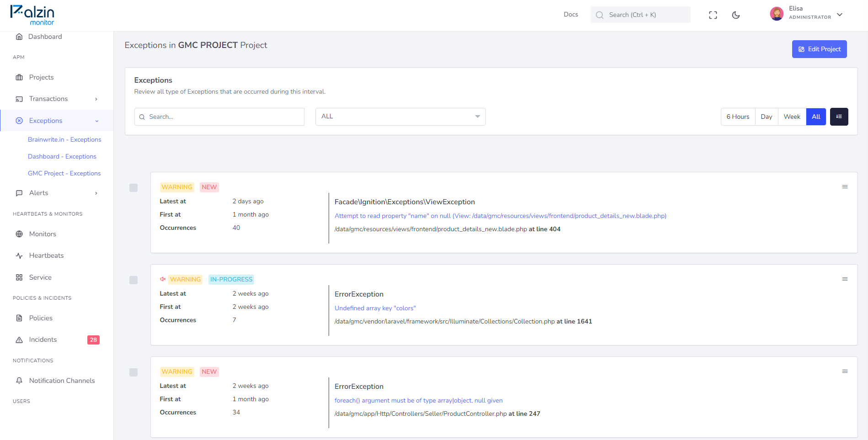Image resolution: width=868 pixels, height=440 pixels.
Task: Select the ViewException checkbox
Action: 133,188
